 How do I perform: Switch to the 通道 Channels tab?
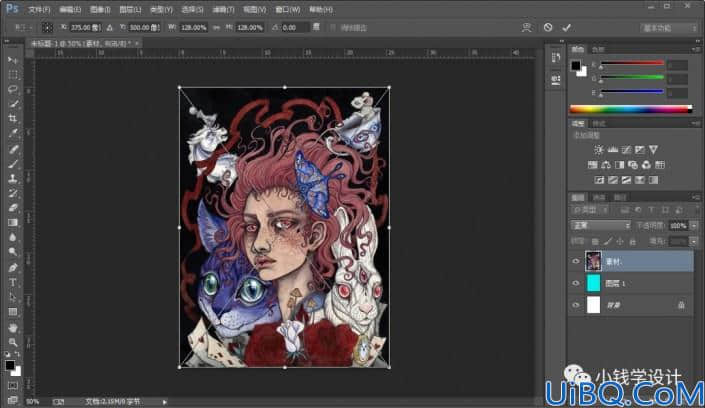point(599,197)
